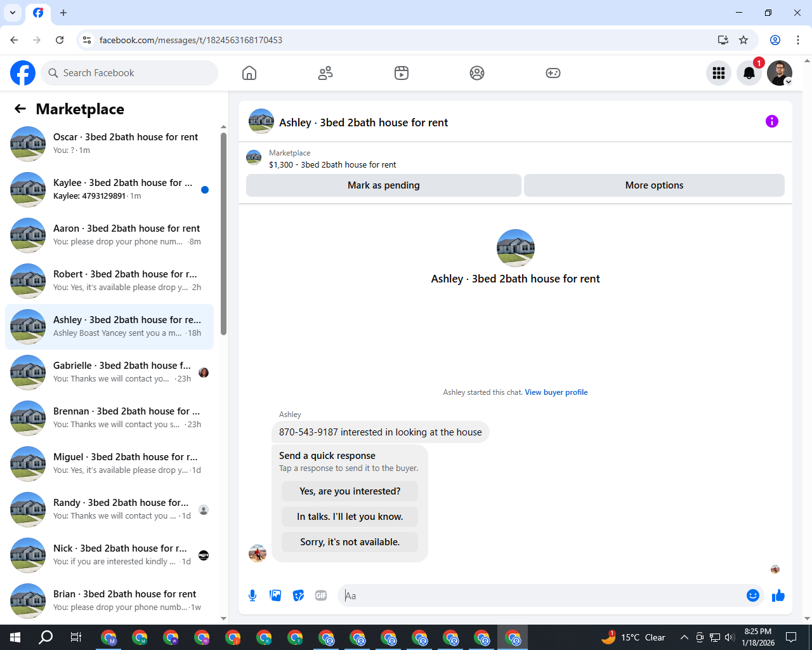Viewport: 812px width, 650px height.
Task: Click the install app icon in address bar
Action: tap(723, 40)
